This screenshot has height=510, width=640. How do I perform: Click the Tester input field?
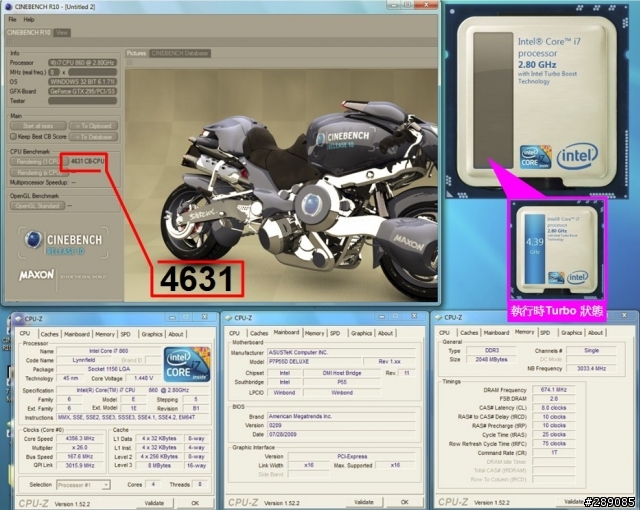(82, 101)
